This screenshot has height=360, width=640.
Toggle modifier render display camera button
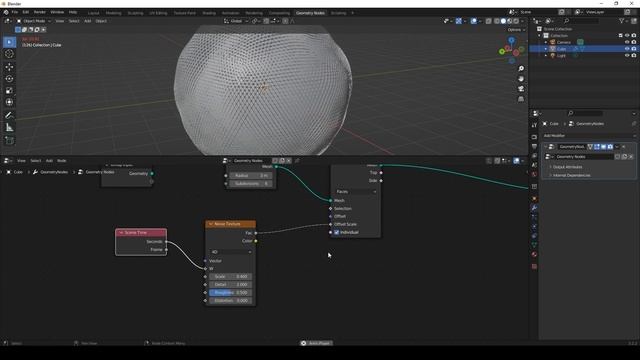(610, 147)
